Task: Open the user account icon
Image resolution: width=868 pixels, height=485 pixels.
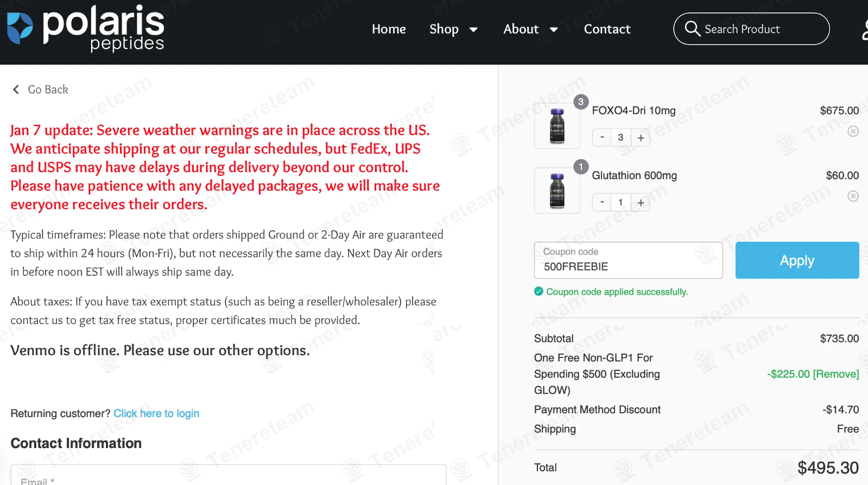Action: 864,29
